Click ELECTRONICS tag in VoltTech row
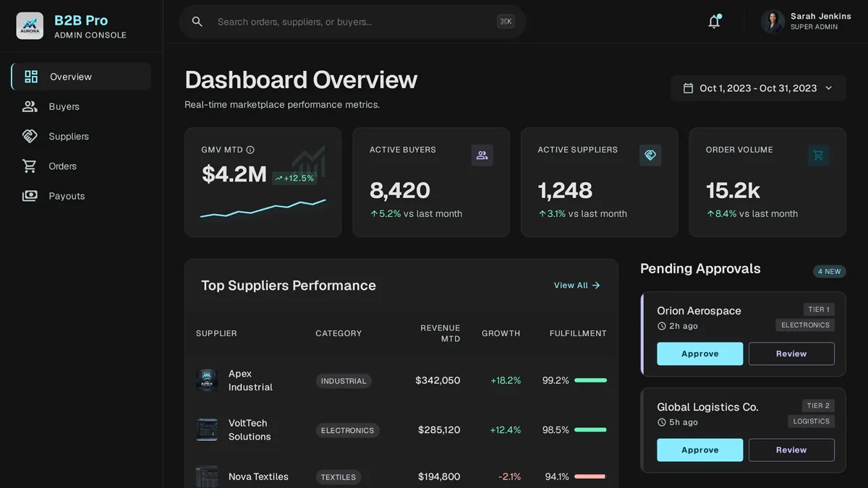868x488 pixels. [x=347, y=430]
